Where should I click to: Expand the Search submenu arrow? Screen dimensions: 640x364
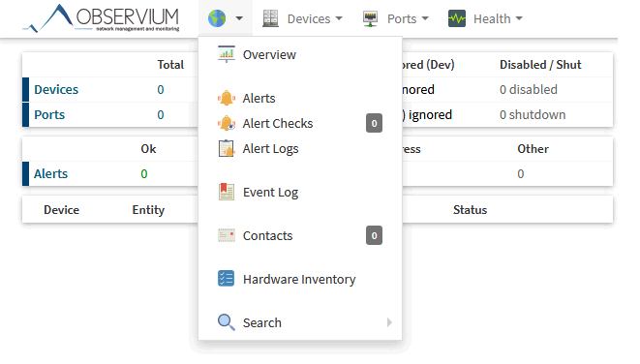click(x=389, y=322)
